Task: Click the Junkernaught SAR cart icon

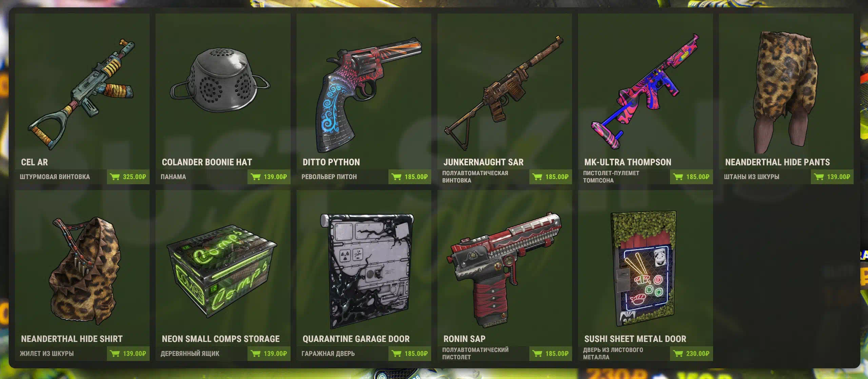Action: [x=537, y=177]
